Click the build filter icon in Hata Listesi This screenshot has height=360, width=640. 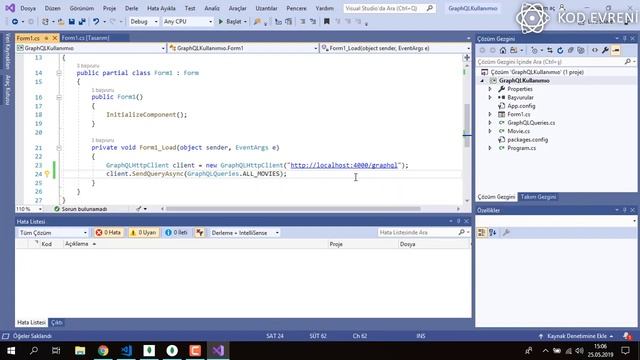pyautogui.click(x=200, y=232)
